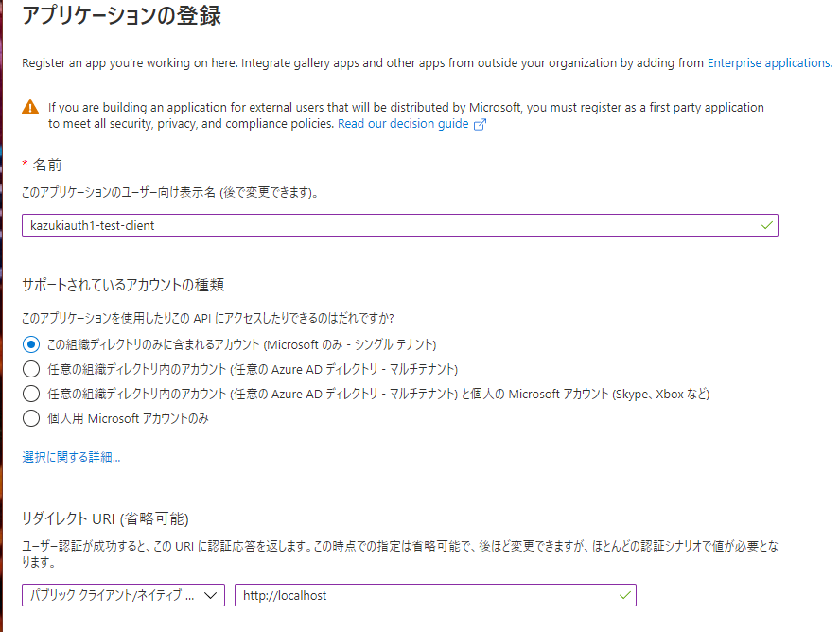
Task: Click the user-facing display name description text
Action: pos(170,192)
